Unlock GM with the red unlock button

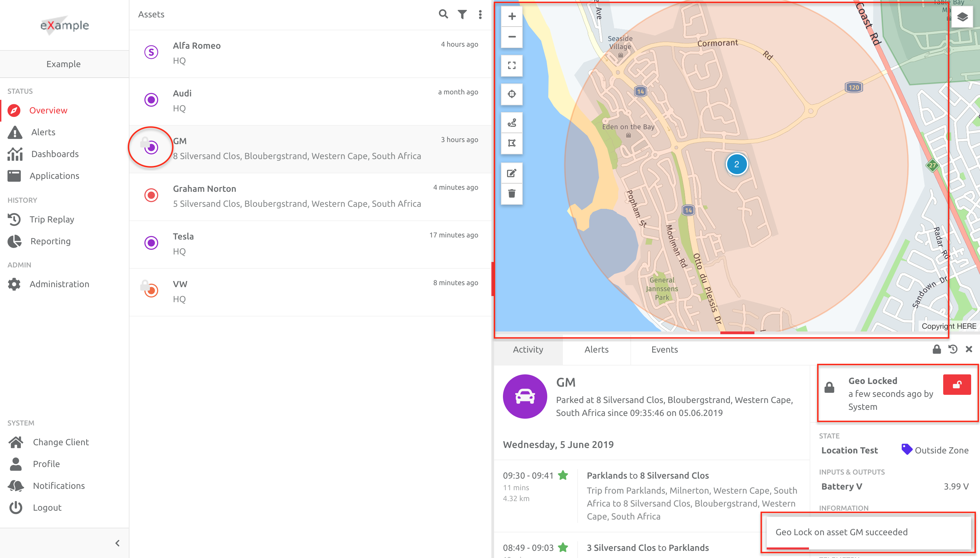point(957,384)
